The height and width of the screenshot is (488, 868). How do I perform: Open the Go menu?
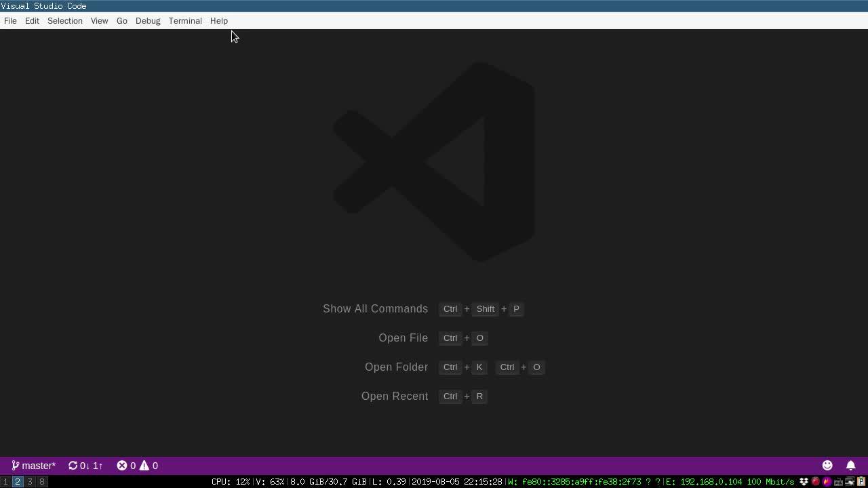122,20
